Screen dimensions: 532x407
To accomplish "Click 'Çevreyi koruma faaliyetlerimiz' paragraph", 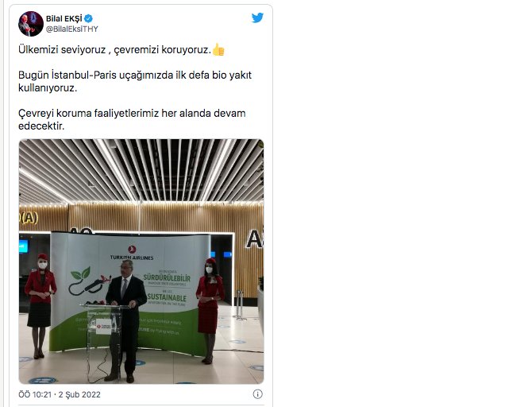I will click(132, 119).
